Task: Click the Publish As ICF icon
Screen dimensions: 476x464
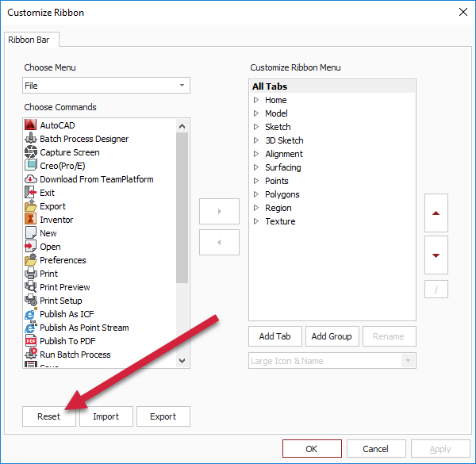Action: [31, 314]
